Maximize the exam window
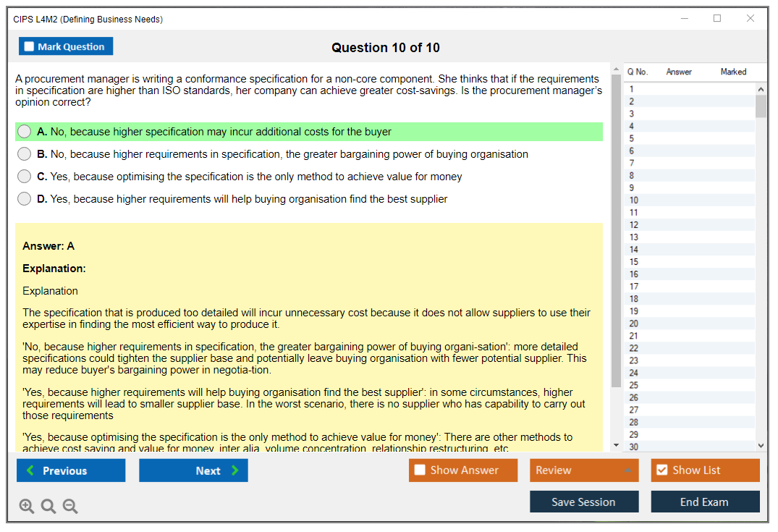This screenshot has width=778, height=532. [717, 19]
